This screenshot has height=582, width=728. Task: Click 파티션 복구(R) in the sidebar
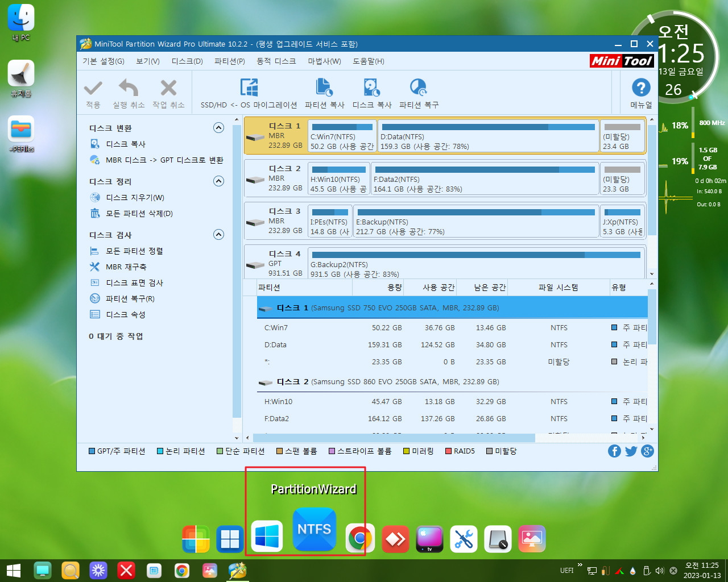[x=130, y=298]
